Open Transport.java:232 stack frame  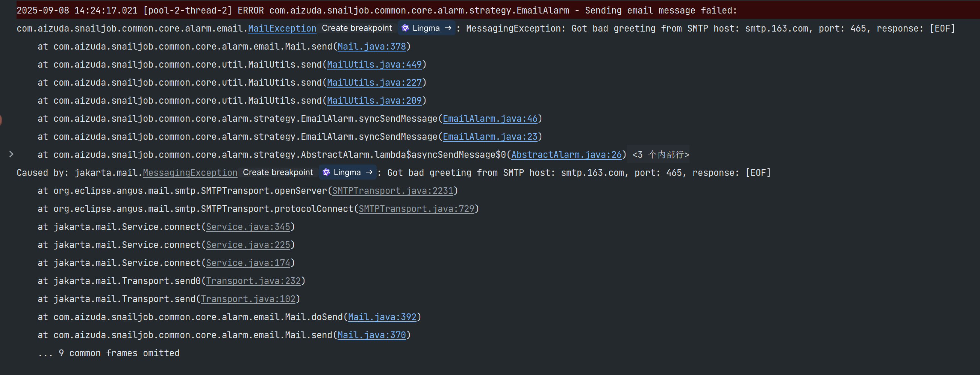(253, 281)
